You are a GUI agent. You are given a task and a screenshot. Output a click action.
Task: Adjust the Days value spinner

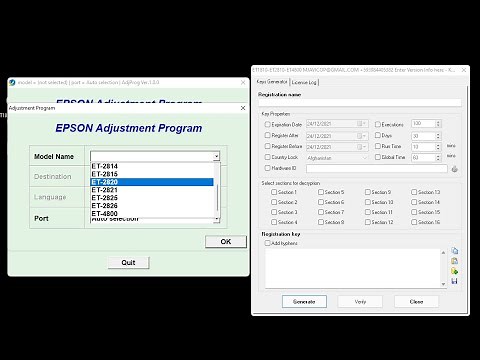tap(438, 136)
